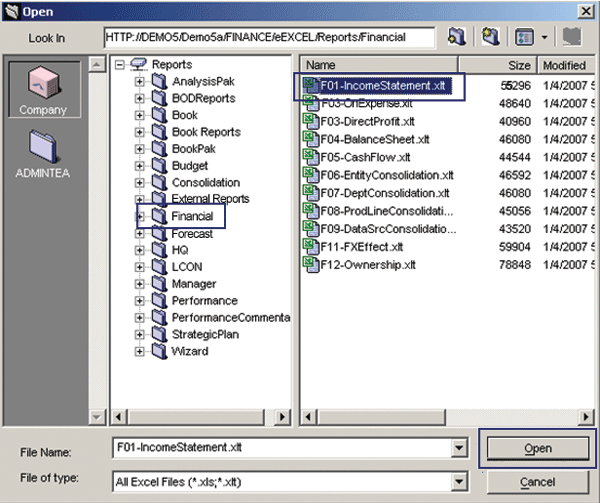Screen dimensions: 600x503
Task: Select the Financial folder in tree
Action: click(191, 216)
